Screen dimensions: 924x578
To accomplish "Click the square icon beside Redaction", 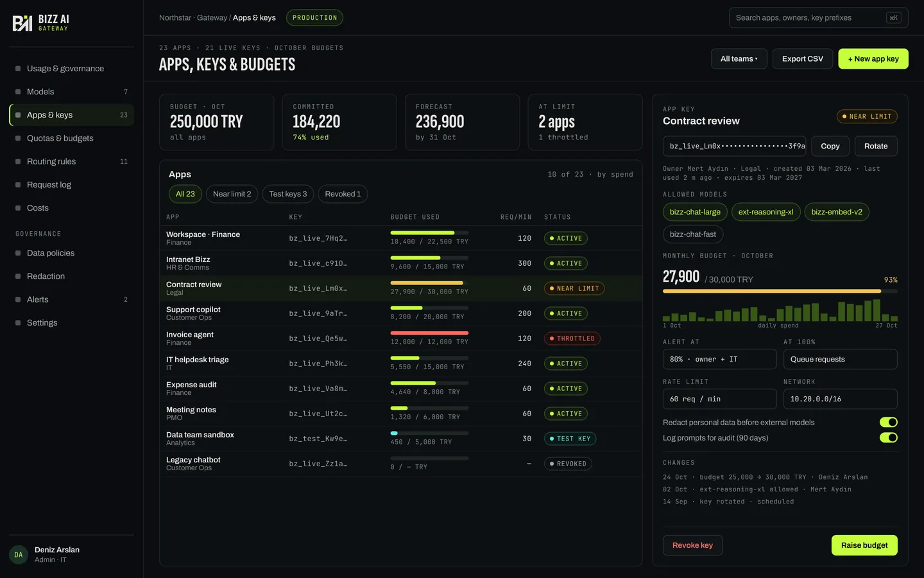I will (x=18, y=276).
